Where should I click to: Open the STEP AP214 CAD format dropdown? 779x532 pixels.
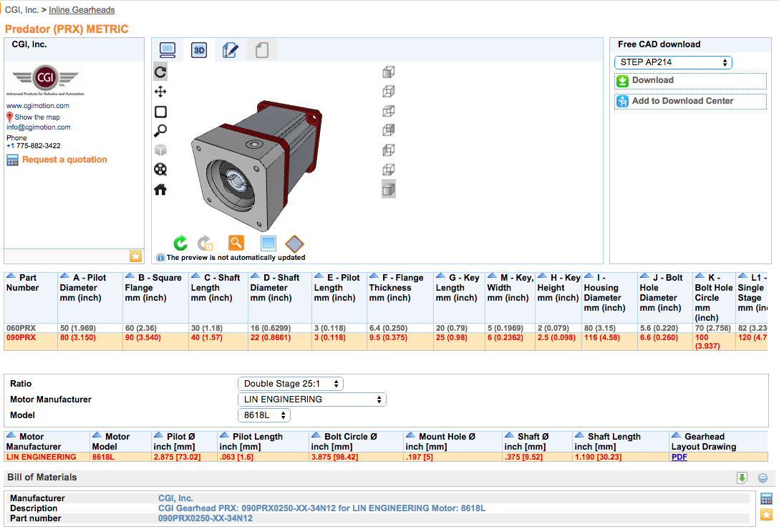[673, 62]
